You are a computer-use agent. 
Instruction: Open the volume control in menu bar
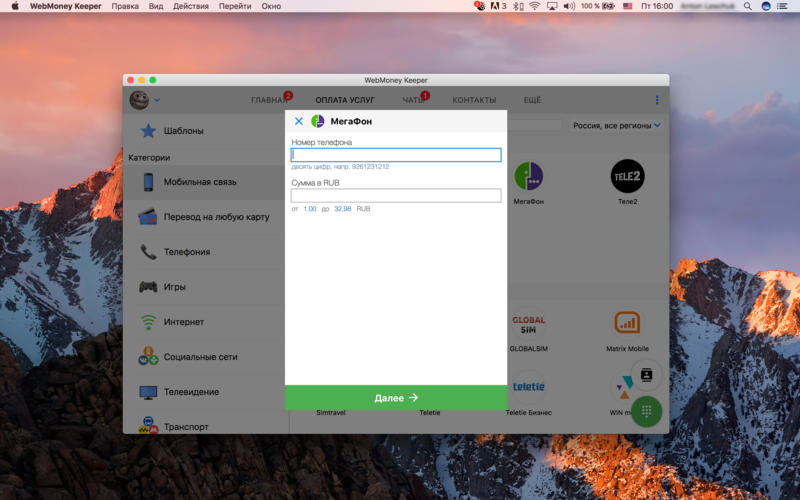click(x=569, y=6)
